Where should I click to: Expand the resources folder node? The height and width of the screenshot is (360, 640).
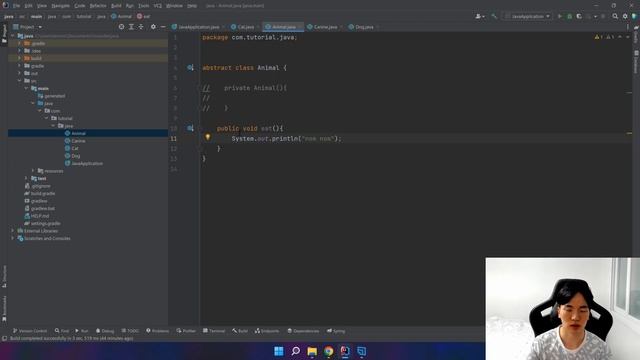(33, 171)
